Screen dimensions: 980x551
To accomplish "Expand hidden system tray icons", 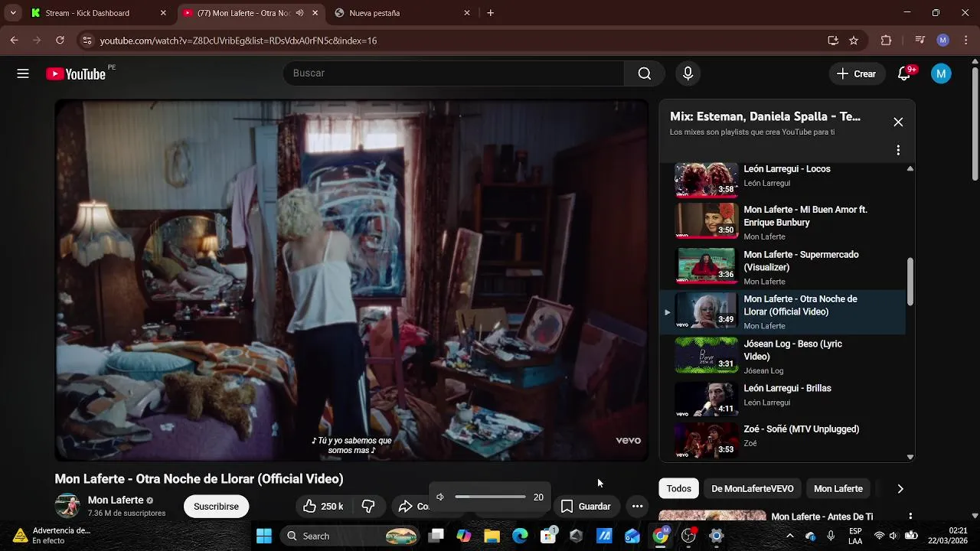I will 790,536.
